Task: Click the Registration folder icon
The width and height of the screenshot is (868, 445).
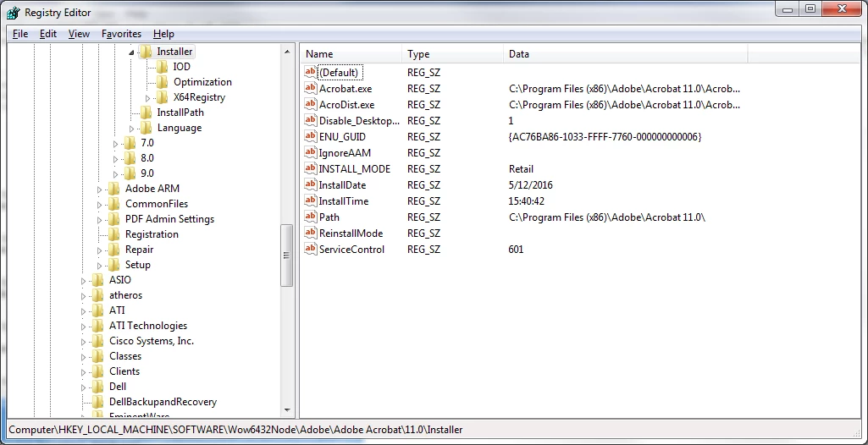Action: click(114, 234)
